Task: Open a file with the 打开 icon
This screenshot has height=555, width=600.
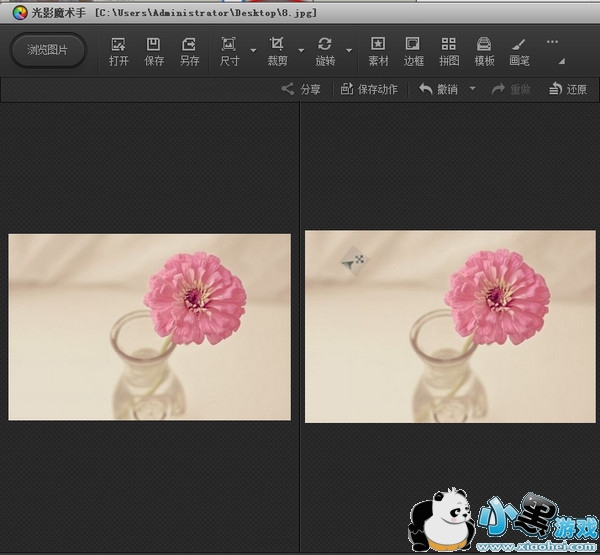Action: pyautogui.click(x=119, y=51)
